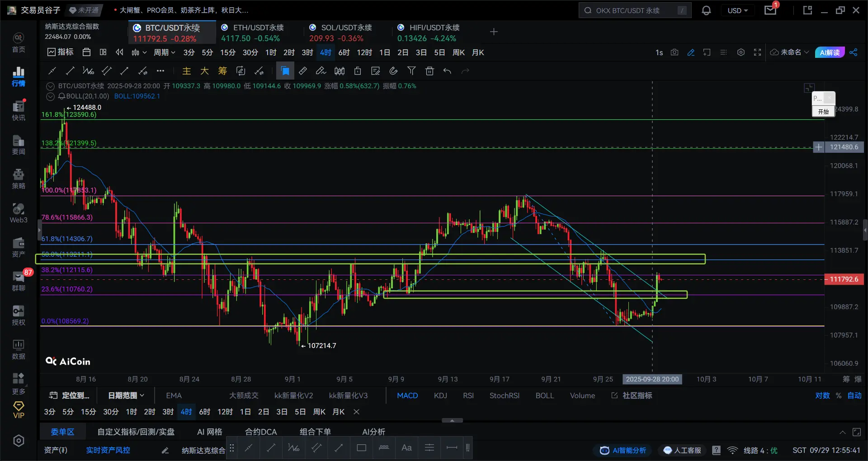Toggle the 主 main force indicator
This screenshot has height=461, width=868.
click(x=186, y=71)
